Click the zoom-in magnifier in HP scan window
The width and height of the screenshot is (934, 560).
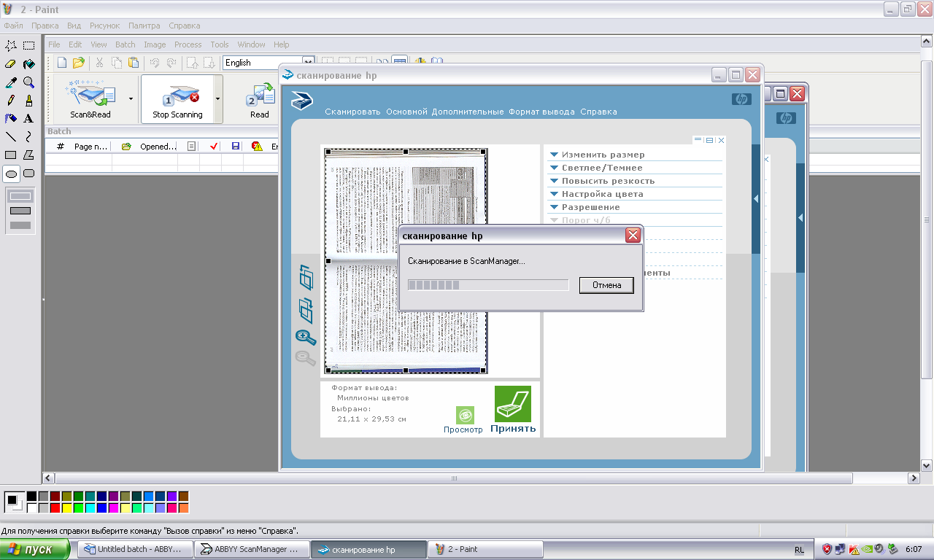(x=306, y=337)
